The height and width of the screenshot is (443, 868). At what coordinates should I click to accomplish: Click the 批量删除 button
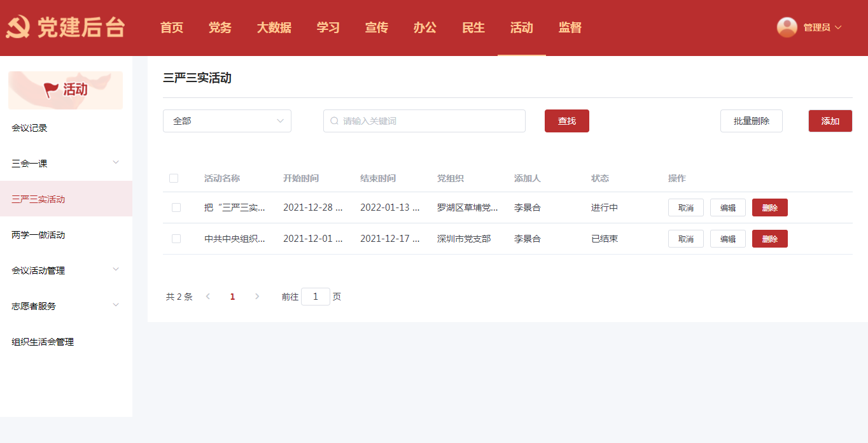pos(751,121)
